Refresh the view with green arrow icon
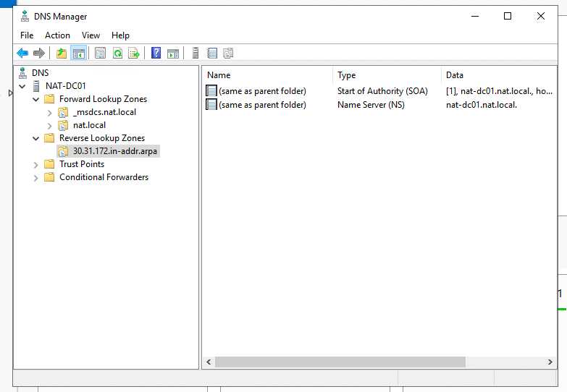 point(117,53)
